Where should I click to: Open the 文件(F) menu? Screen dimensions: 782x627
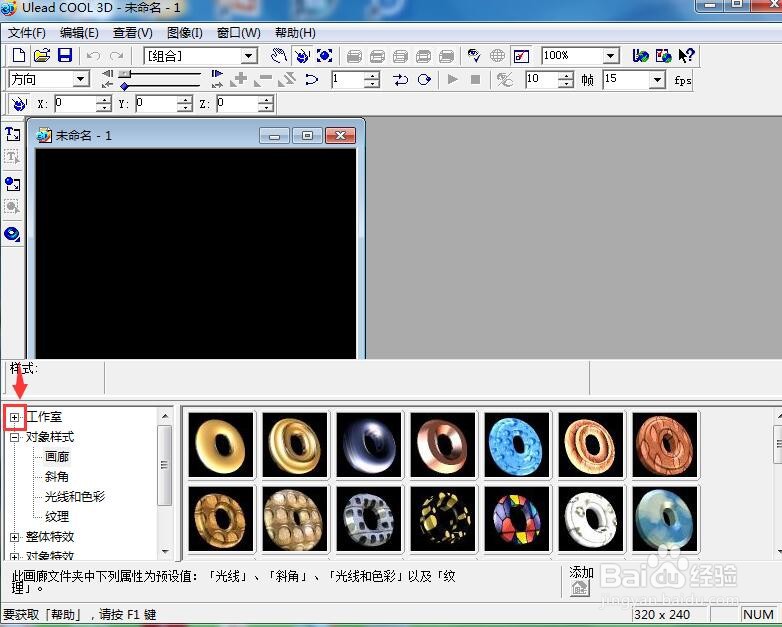[x=27, y=33]
